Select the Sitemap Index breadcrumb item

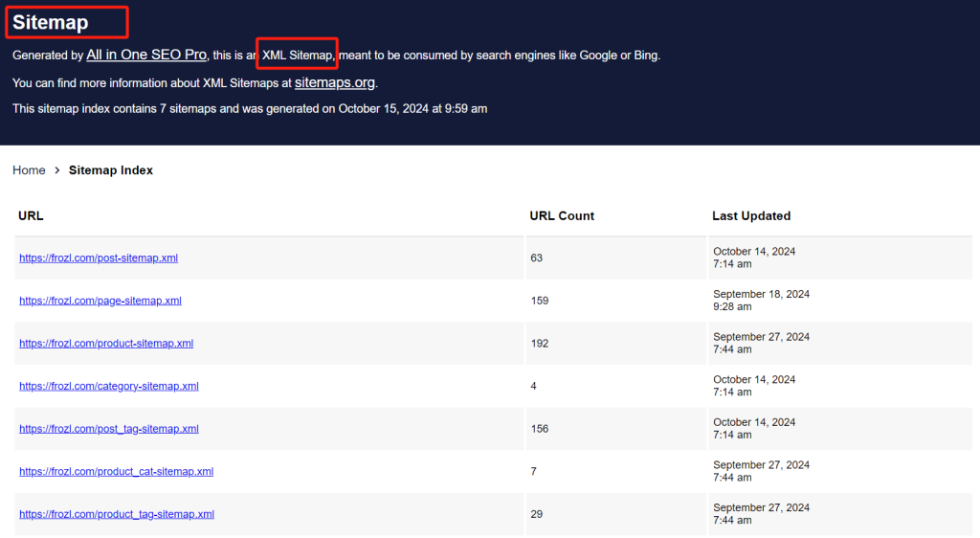tap(111, 170)
